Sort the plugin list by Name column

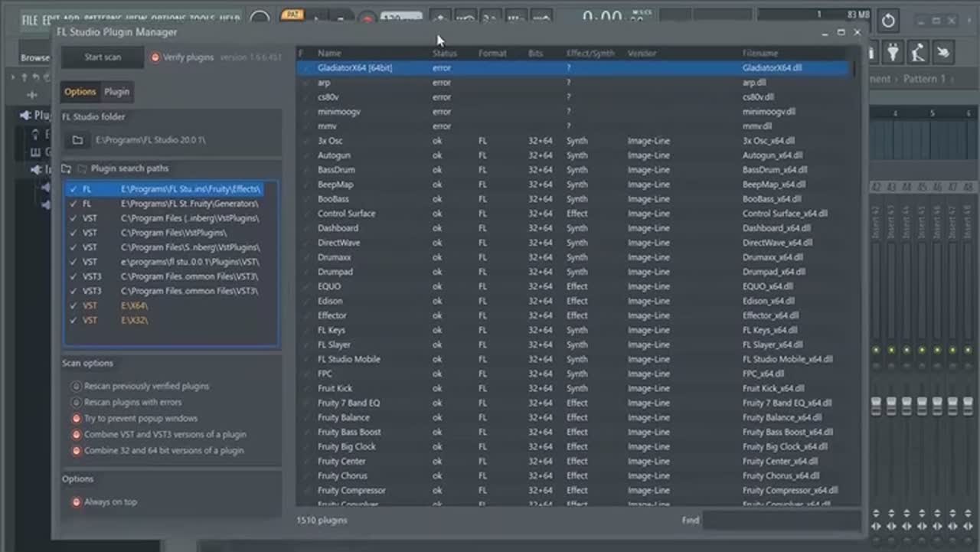[x=329, y=54]
